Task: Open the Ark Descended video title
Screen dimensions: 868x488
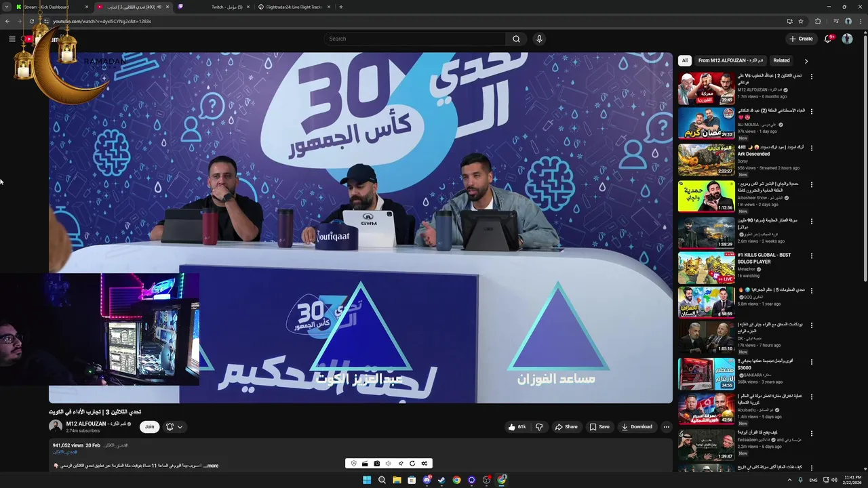Action: 771,150
